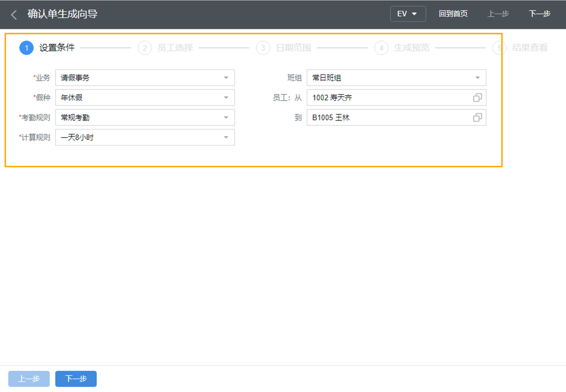Screen dimensions: 566x392
Task: Click header 下一步 link
Action: coord(539,14)
